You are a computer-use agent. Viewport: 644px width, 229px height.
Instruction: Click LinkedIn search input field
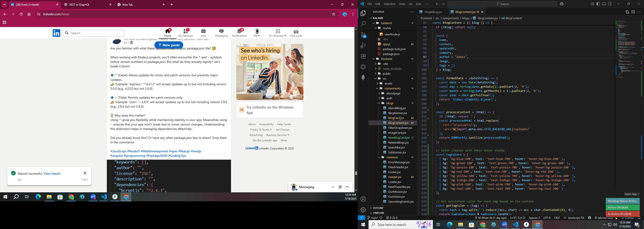[x=93, y=33]
